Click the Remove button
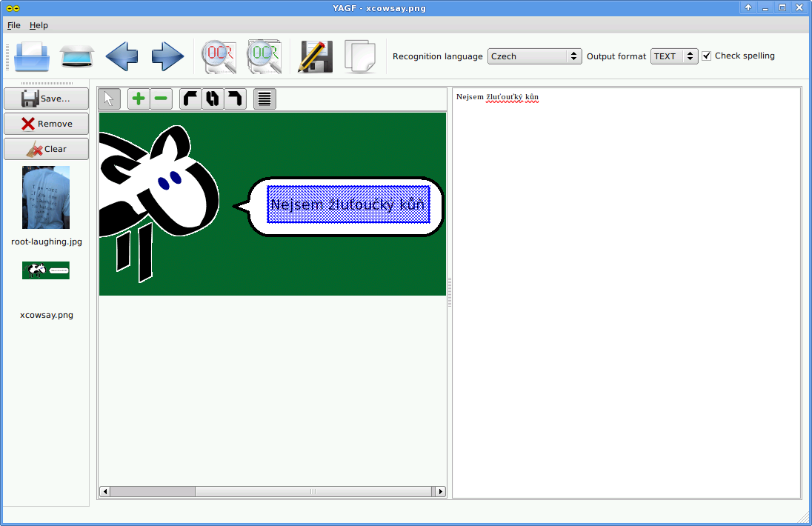812x526 pixels. coord(46,124)
